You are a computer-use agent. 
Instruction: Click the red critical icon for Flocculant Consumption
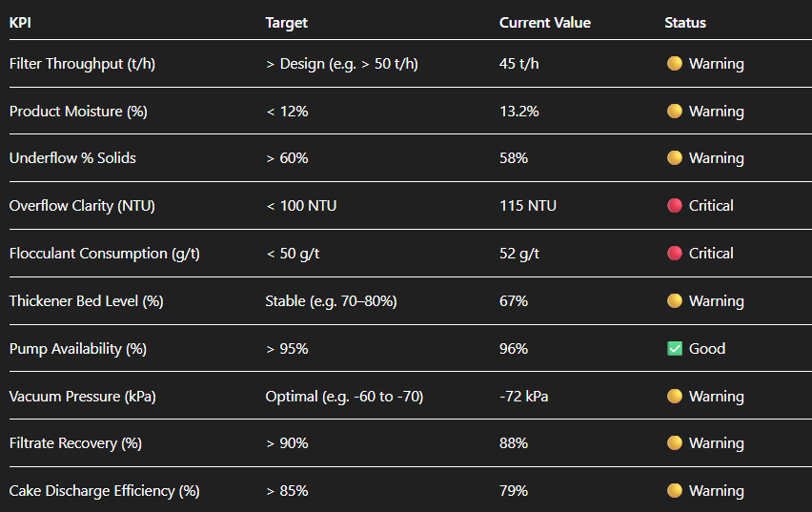pyautogui.click(x=674, y=254)
